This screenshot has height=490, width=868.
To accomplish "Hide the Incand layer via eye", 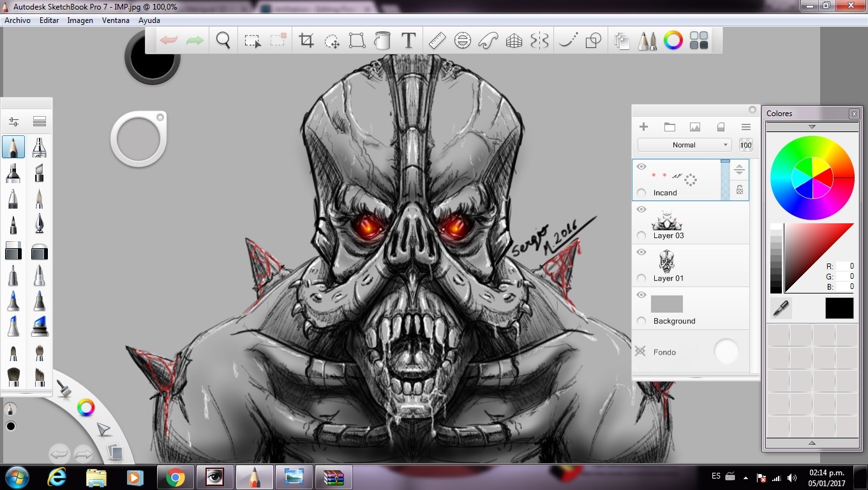I will point(641,167).
